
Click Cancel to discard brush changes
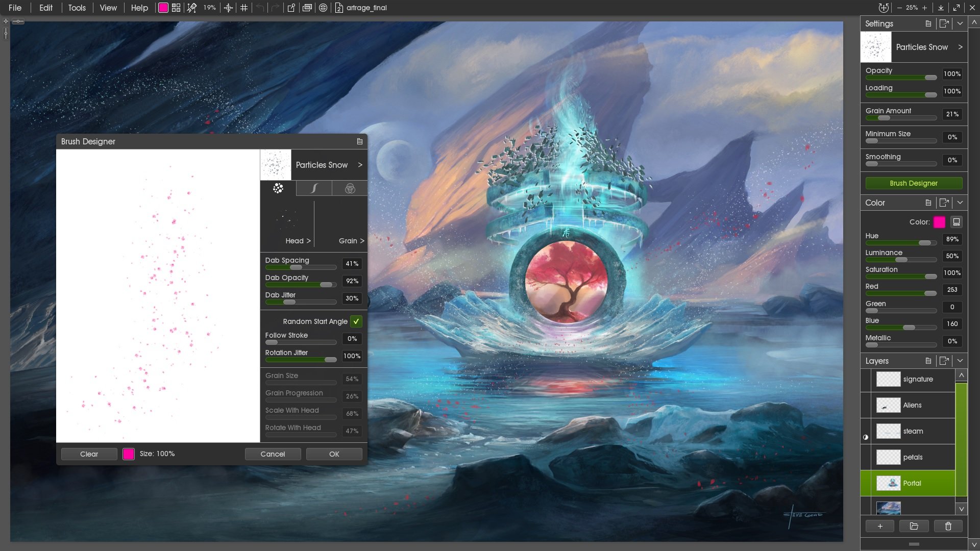point(273,454)
